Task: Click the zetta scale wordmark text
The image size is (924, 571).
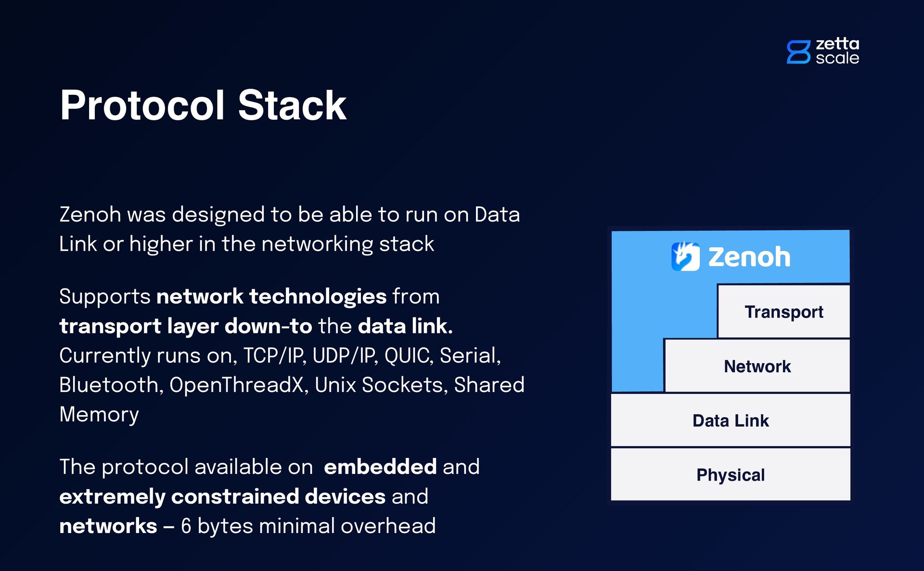Action: click(837, 51)
